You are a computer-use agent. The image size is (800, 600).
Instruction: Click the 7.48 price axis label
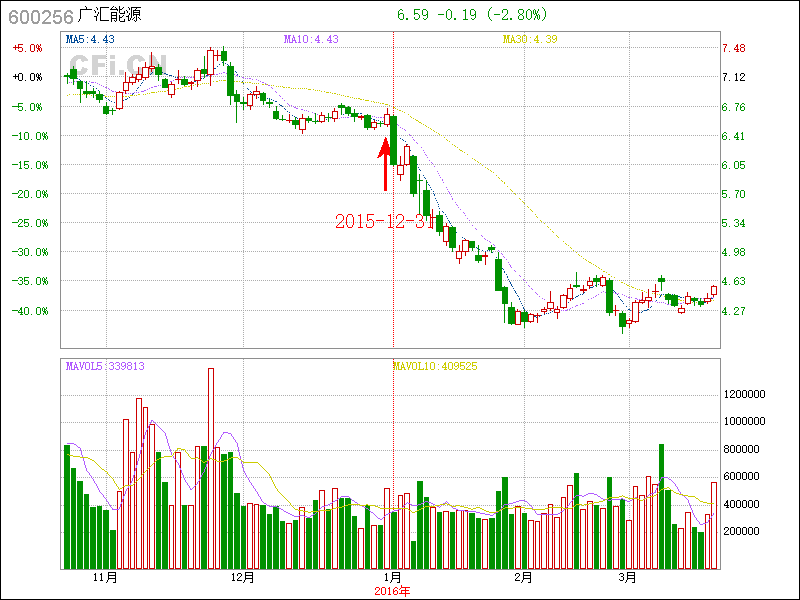pos(735,48)
